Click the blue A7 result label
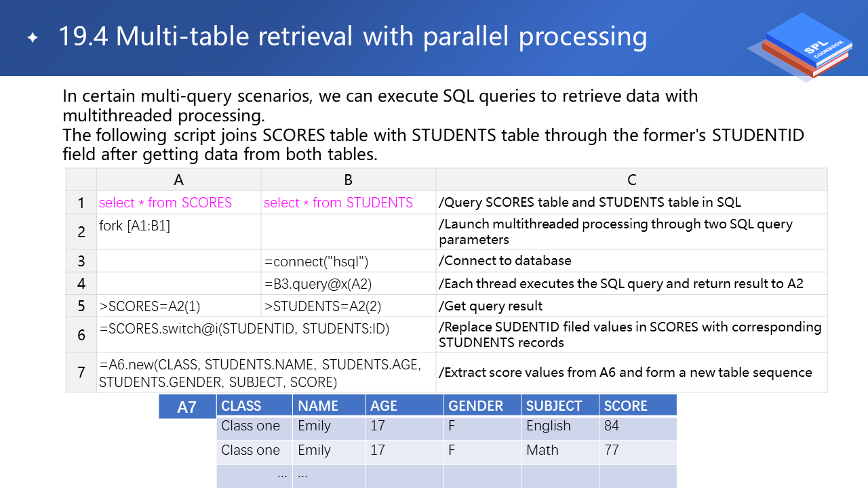The width and height of the screenshot is (868, 488). [x=186, y=407]
